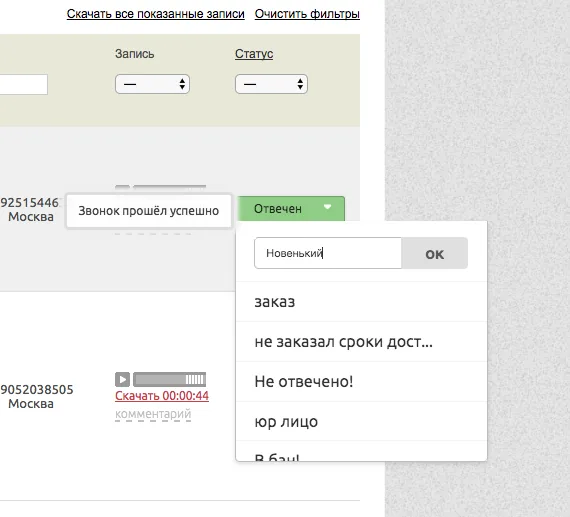Play the recording for call 9052038505
This screenshot has width=570, height=517.
point(123,380)
